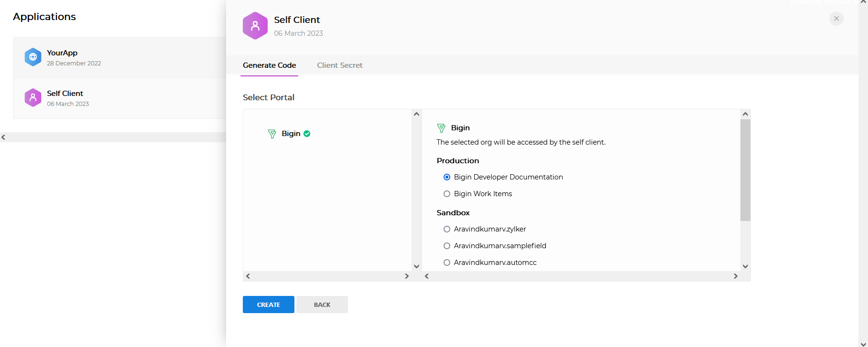Screen dimensions: 868x347
Task: Click the Bigin logo in details pane
Action: point(441,128)
